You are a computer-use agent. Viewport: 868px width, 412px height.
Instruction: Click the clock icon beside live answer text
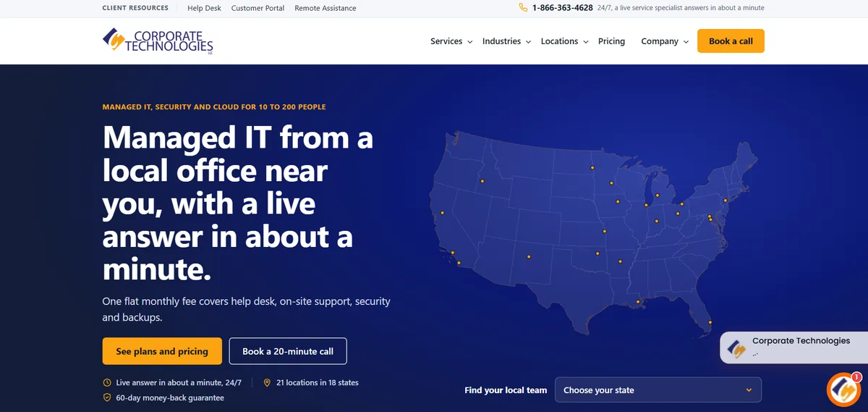pyautogui.click(x=107, y=382)
